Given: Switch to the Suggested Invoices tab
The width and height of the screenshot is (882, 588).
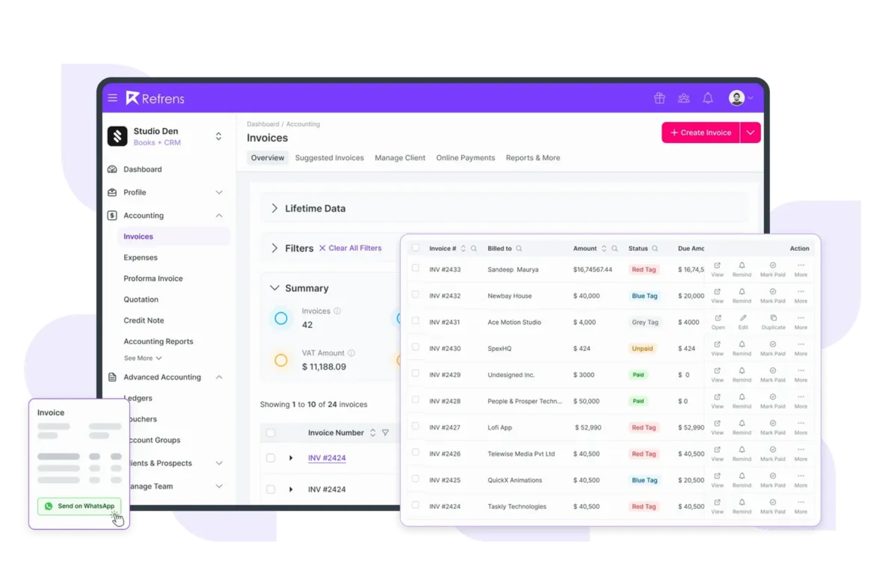Looking at the screenshot, I should pos(330,157).
